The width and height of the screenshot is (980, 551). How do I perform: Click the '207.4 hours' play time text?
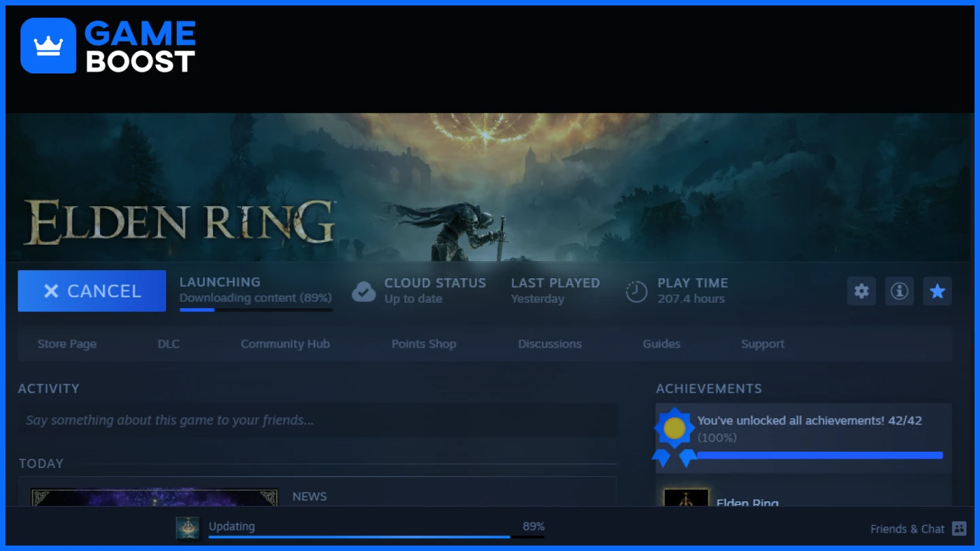click(x=691, y=299)
